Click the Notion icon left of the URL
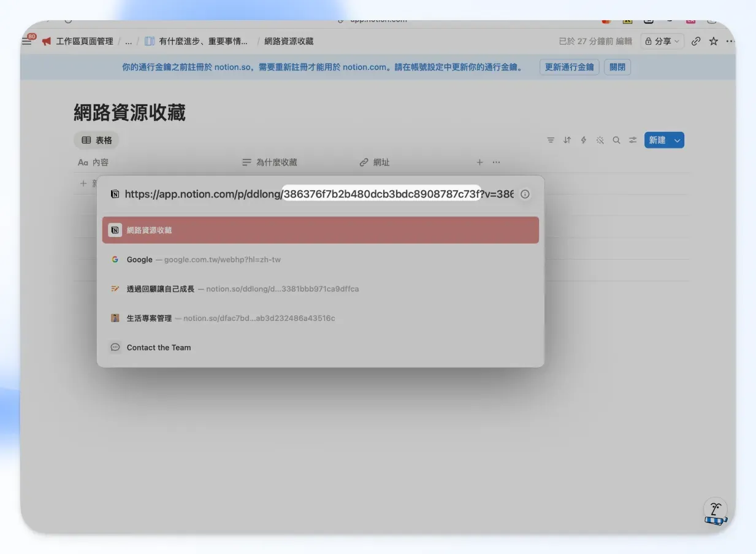The image size is (756, 554). pos(115,194)
